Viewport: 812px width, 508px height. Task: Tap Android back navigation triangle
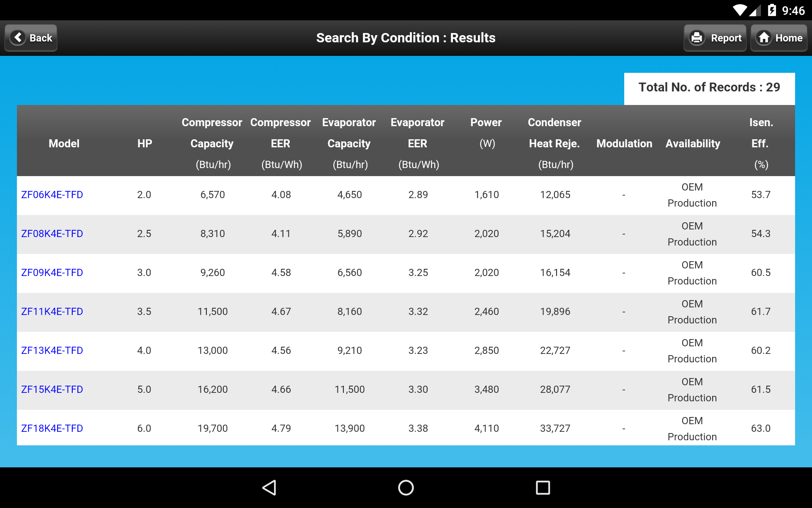[x=269, y=488]
